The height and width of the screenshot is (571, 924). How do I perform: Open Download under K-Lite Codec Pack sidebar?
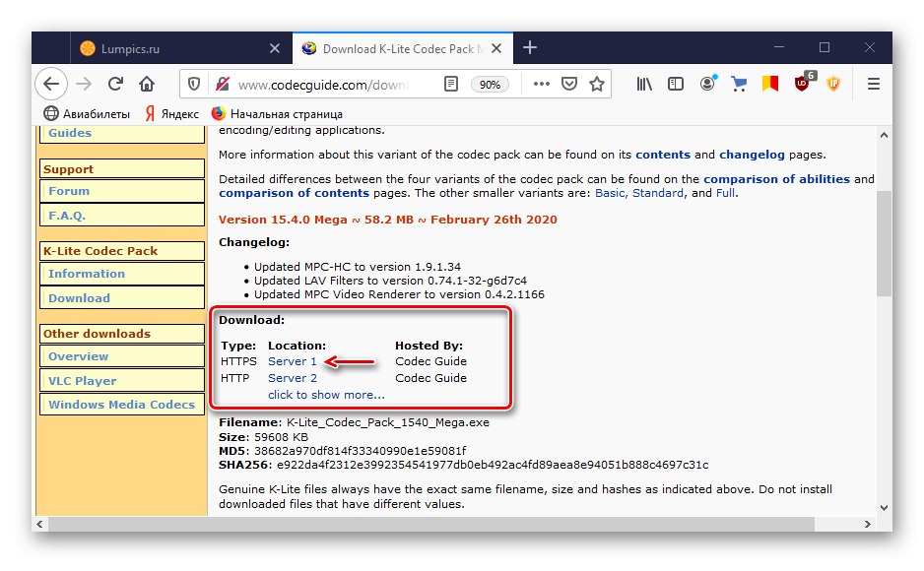[122, 298]
